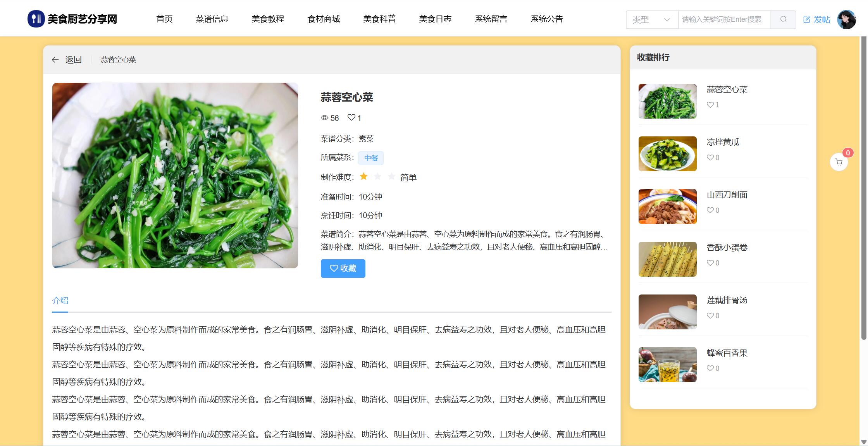Click the 类型 dropdown chevron arrow
868x446 pixels.
(x=667, y=19)
